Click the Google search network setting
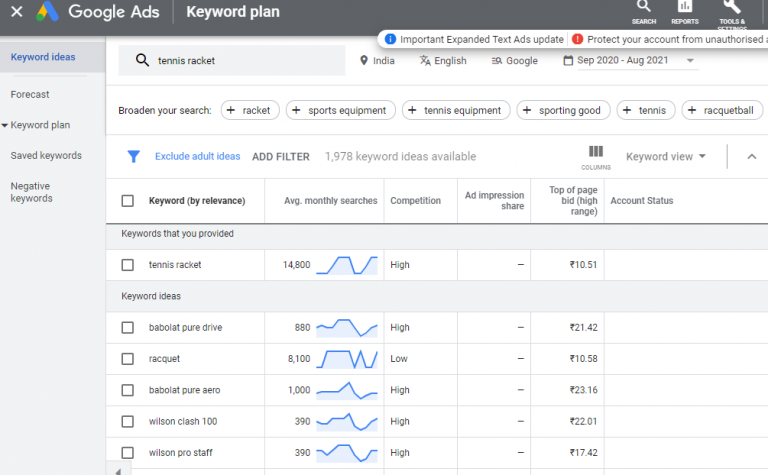 [x=515, y=61]
